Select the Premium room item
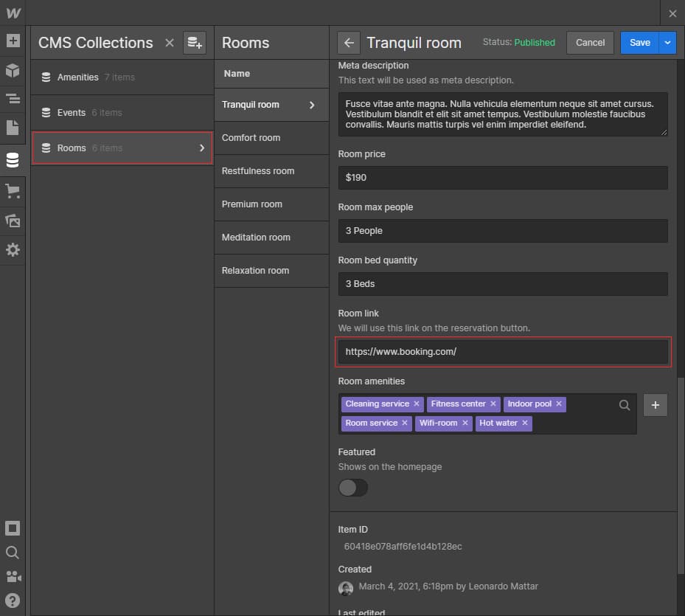Viewport: 685px width, 616px height. point(252,204)
